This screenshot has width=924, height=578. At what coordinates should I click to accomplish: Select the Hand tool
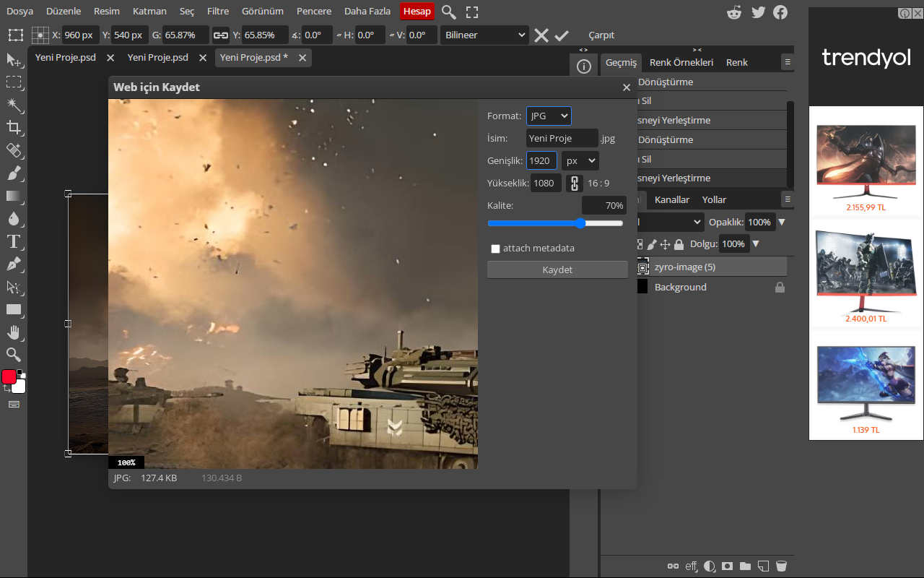tap(14, 332)
